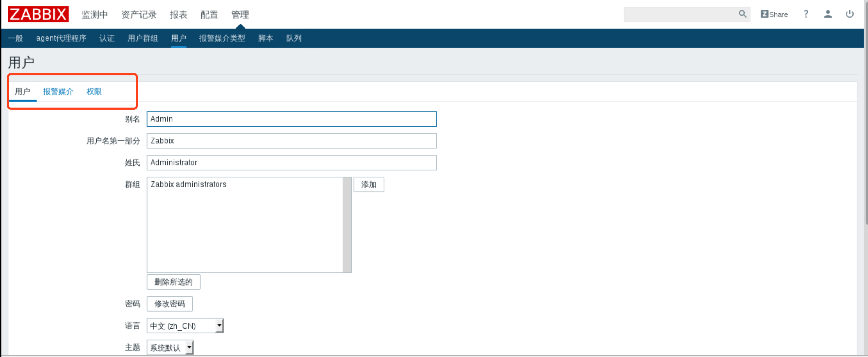Image resolution: width=868 pixels, height=357 pixels.
Task: Switch to the 报警媒介 tab
Action: tap(58, 92)
